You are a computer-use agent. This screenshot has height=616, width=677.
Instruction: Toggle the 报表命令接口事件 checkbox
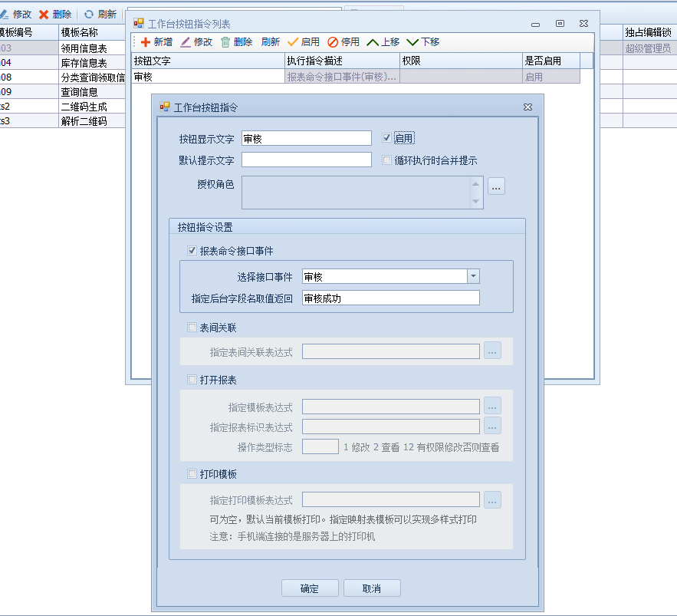click(x=192, y=251)
